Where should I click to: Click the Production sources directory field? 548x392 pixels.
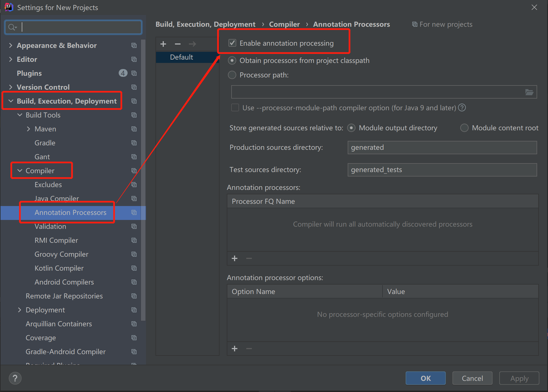point(442,147)
